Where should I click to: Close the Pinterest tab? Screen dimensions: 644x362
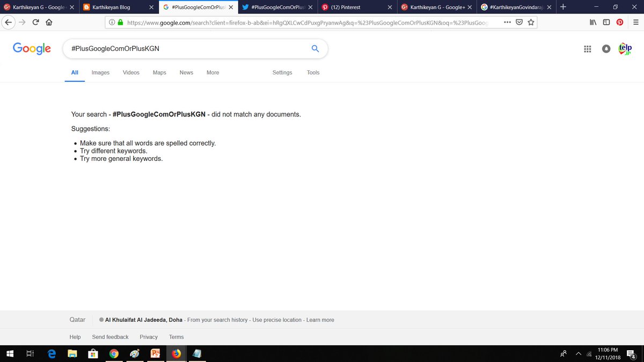coord(390,8)
